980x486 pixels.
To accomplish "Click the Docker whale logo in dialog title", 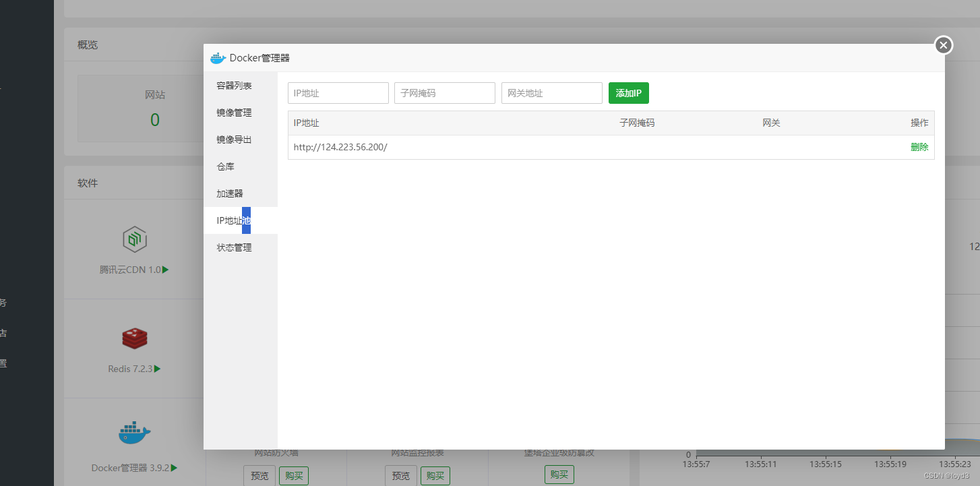I will 218,58.
